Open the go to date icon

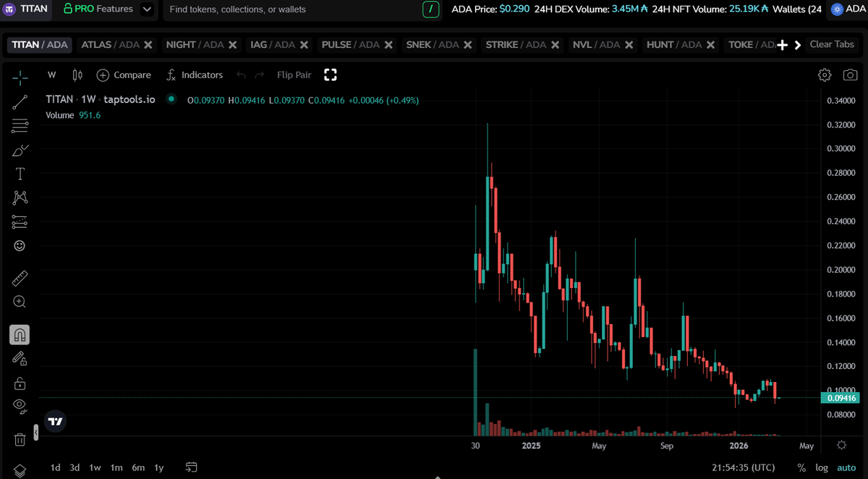[192, 467]
